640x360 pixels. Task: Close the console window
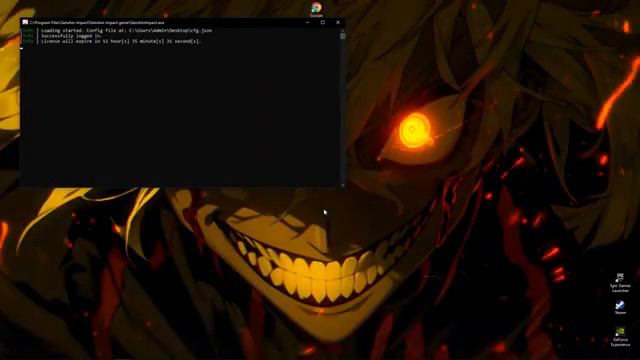(338, 22)
